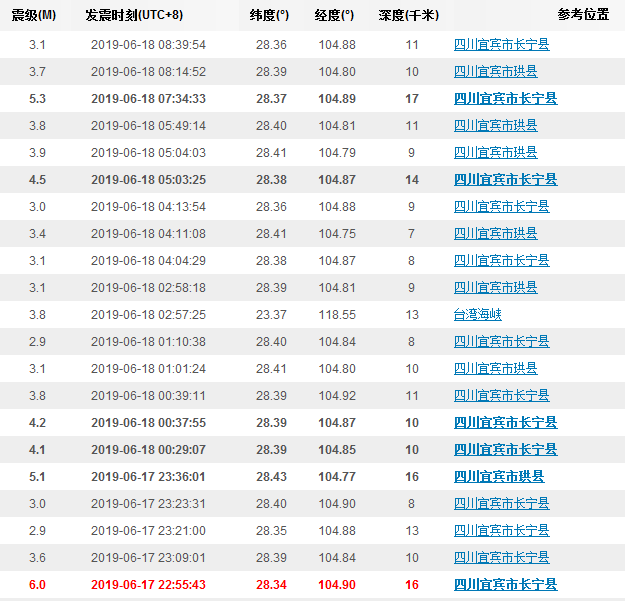
Task: Click the 震级(M) column header
Action: tap(33, 15)
